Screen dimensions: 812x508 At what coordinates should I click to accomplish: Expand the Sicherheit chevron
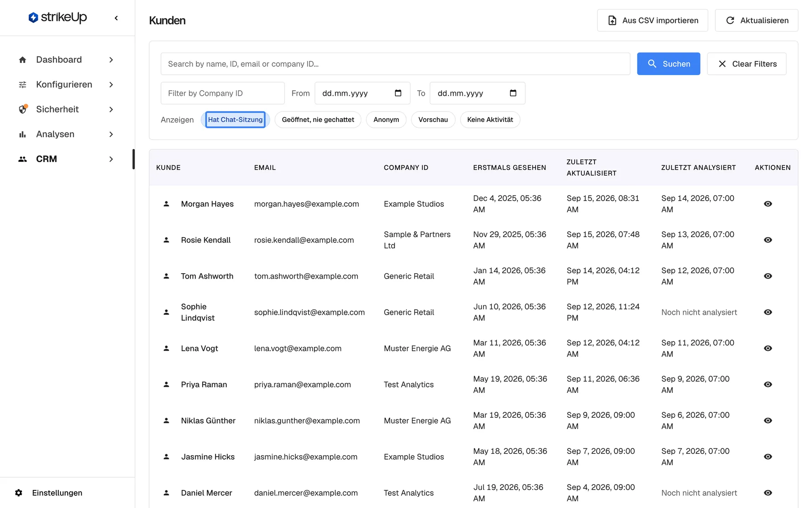pyautogui.click(x=111, y=109)
